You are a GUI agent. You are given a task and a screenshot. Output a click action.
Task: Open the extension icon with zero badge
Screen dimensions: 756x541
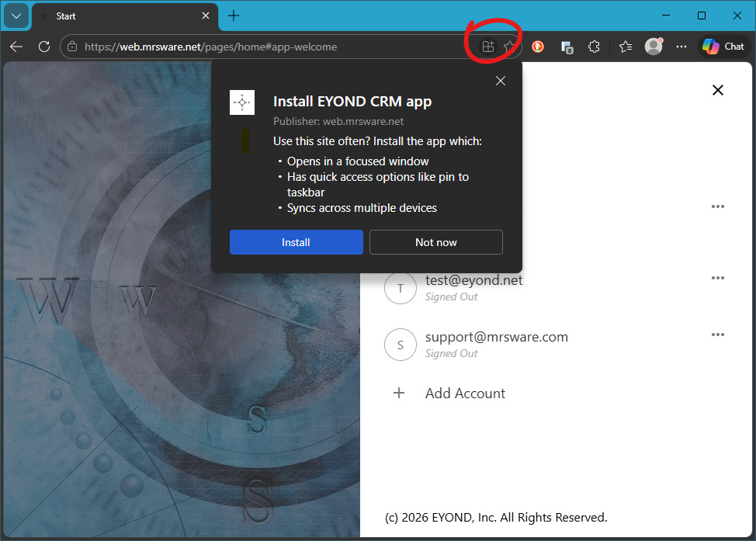567,47
